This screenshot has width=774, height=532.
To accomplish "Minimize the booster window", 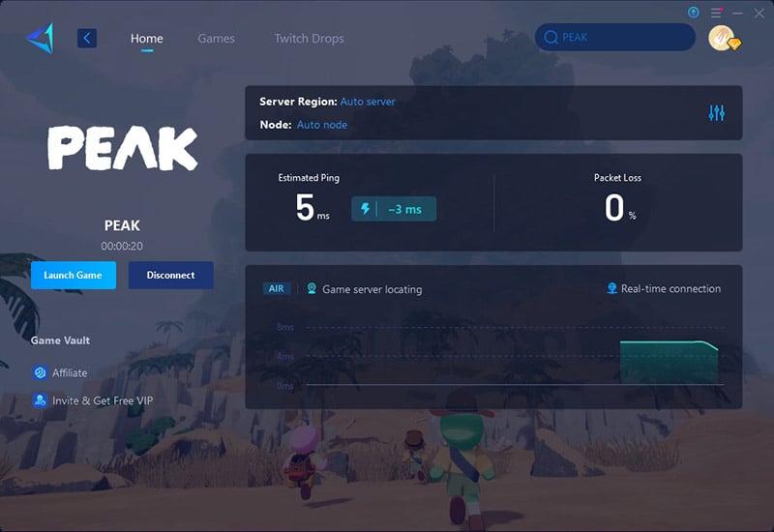I will [737, 13].
